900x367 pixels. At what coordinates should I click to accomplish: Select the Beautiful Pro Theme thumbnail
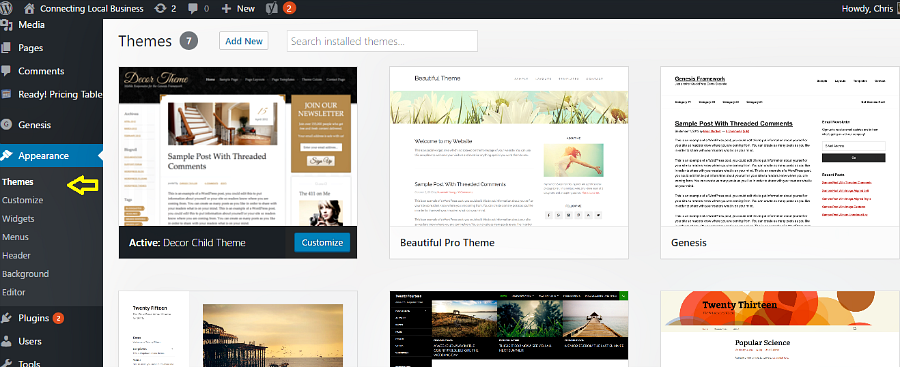(509, 146)
